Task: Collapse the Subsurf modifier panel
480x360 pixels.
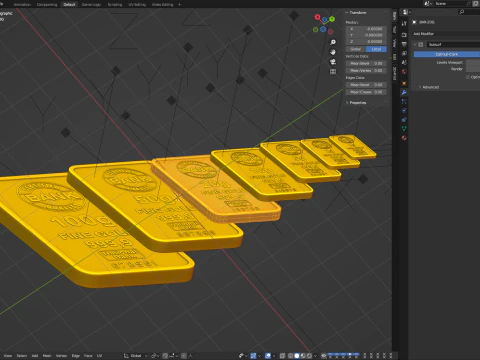Action: (415, 44)
